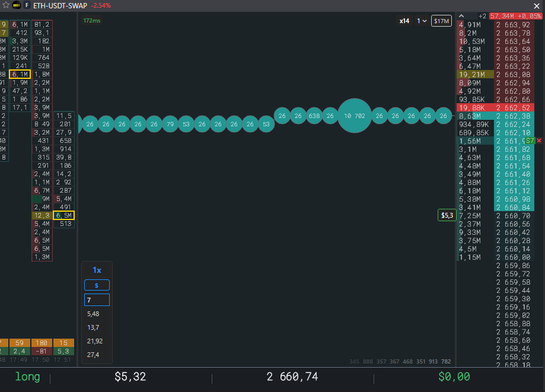Click the up chevron above order book

pyautogui.click(x=461, y=16)
